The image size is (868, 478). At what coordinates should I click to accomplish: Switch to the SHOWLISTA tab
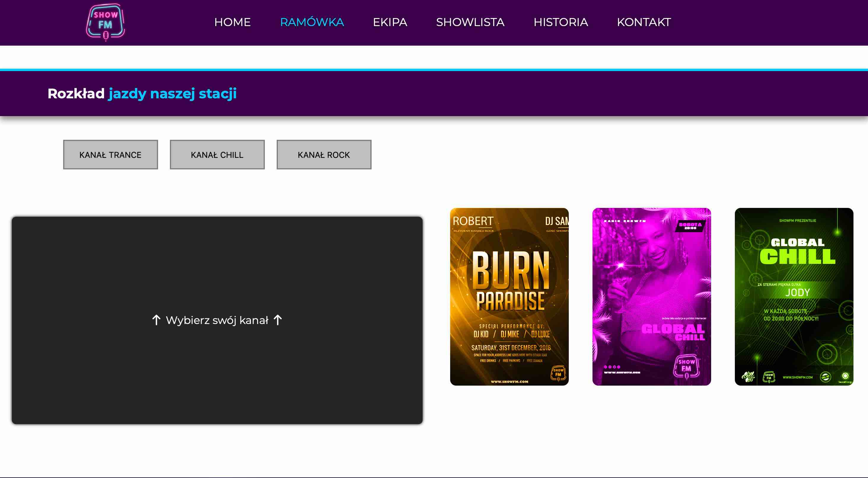(470, 22)
